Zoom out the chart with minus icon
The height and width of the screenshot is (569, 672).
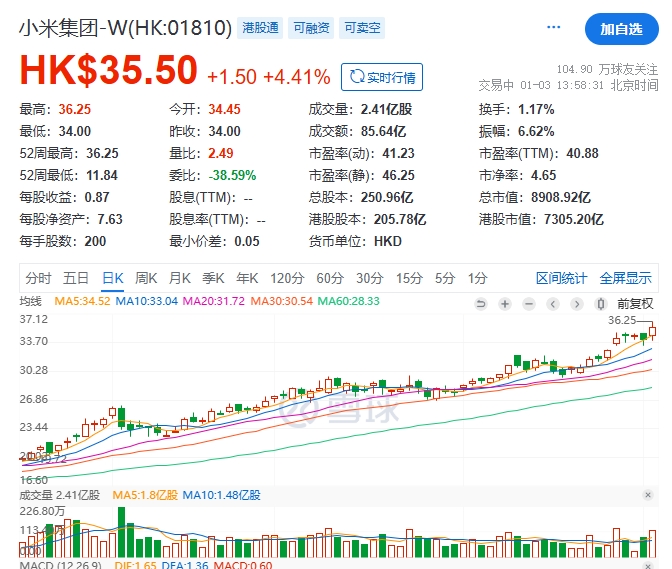529,304
